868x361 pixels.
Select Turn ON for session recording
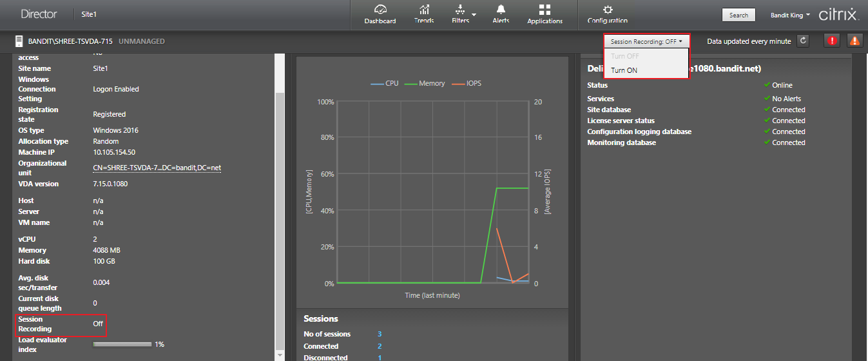pos(624,70)
